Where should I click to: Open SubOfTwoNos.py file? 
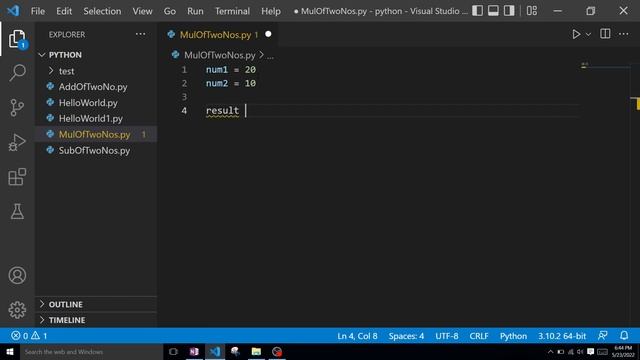pos(96,150)
